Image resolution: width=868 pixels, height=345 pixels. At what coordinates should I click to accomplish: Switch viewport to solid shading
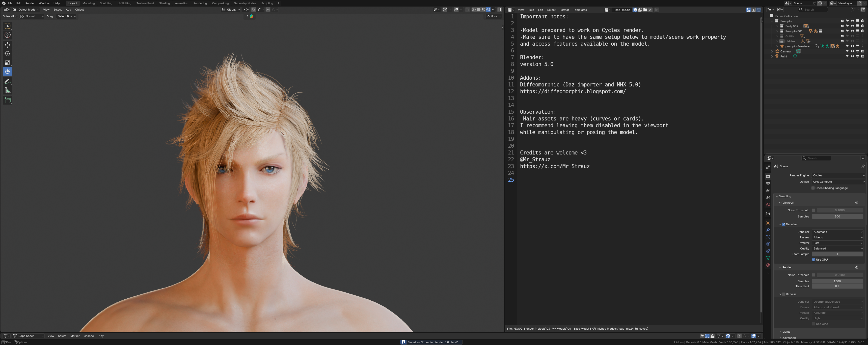[x=478, y=10]
